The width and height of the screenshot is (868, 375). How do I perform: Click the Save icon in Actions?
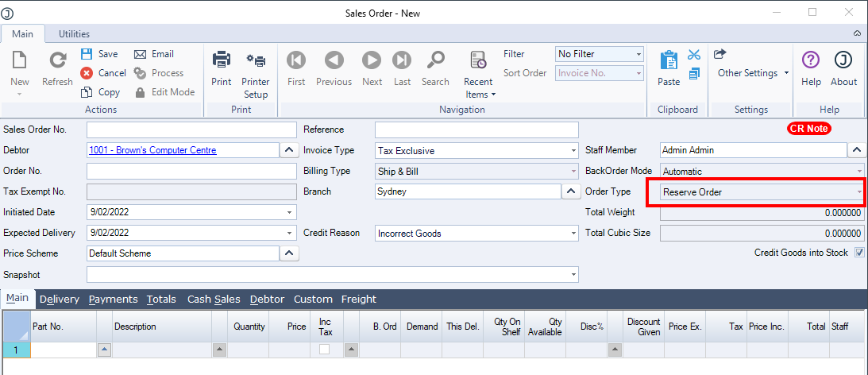(x=87, y=54)
